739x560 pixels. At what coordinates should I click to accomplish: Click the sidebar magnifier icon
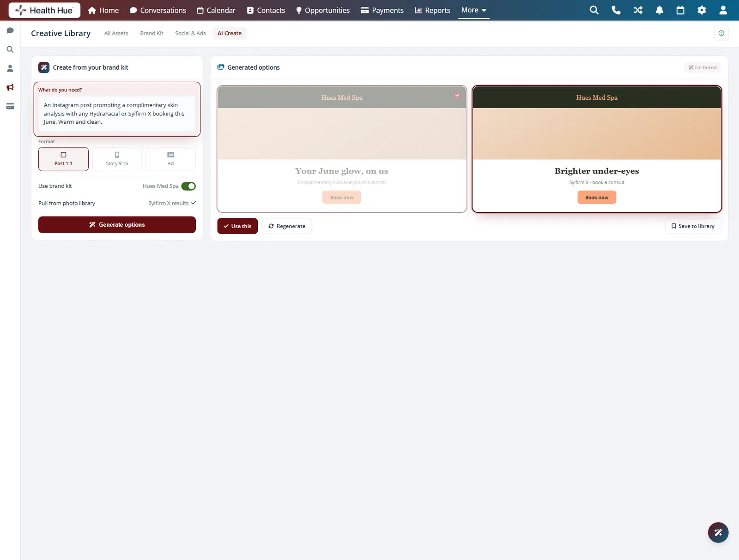point(10,49)
